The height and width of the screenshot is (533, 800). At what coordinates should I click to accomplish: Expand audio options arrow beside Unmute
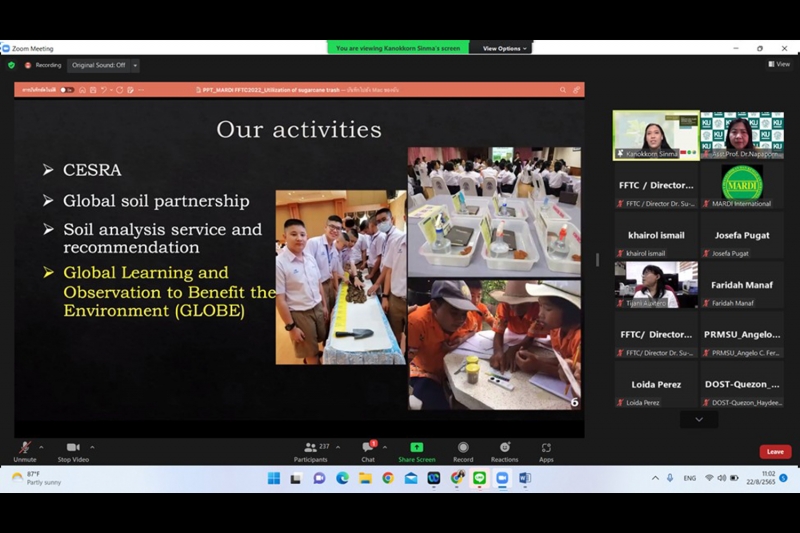pyautogui.click(x=41, y=447)
